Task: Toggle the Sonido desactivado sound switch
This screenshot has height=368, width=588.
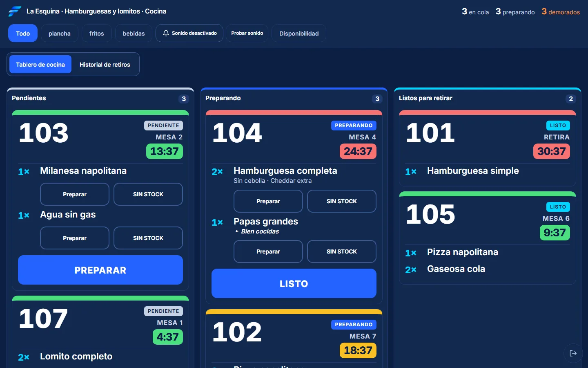Action: [x=189, y=33]
